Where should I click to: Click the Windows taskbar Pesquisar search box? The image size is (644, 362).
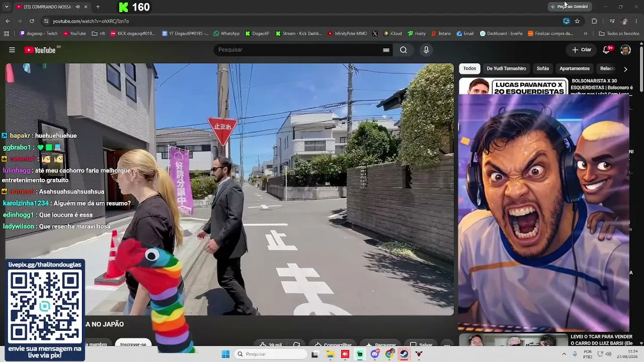point(271,354)
